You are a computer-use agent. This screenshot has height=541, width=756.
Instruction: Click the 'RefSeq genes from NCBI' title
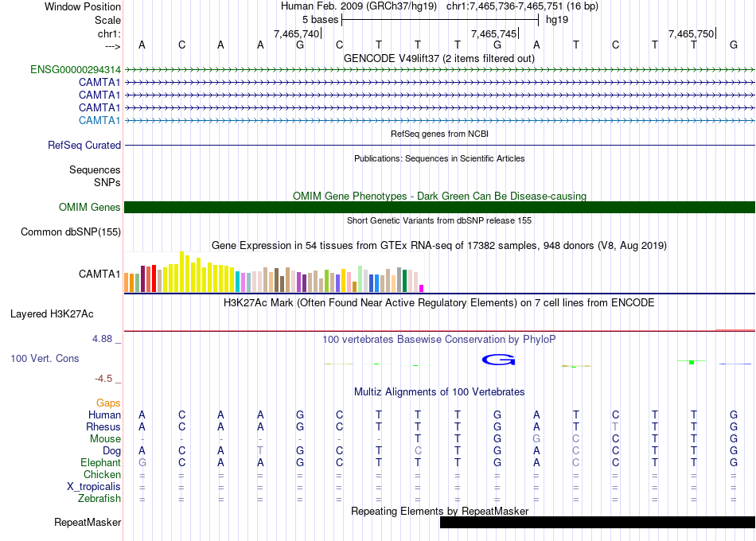(439, 134)
